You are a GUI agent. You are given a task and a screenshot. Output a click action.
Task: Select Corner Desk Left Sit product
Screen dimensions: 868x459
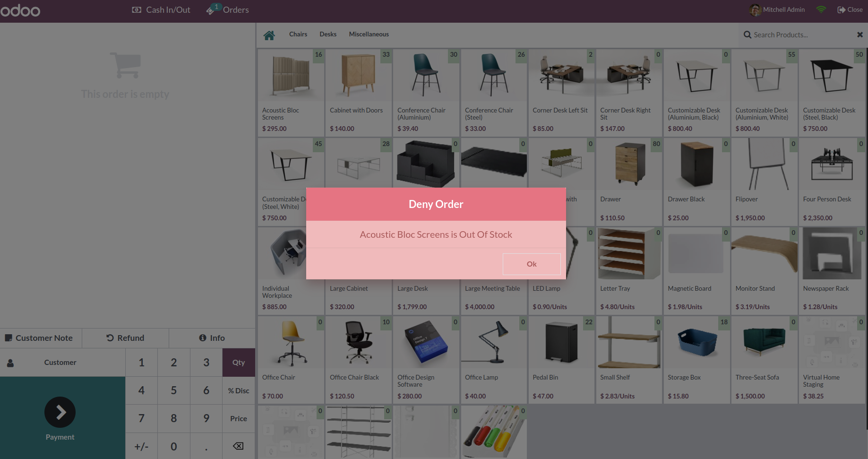[x=561, y=93]
